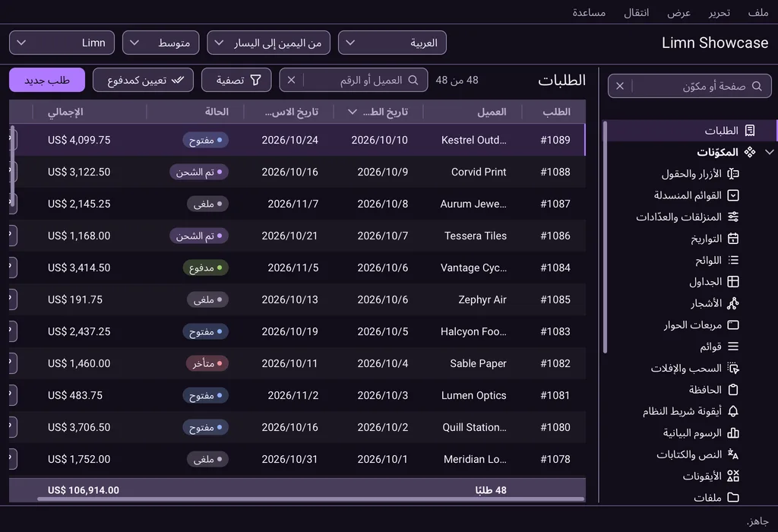Click the magnifier in العميل أو الرقم search
Screen dimensions: 778x532
click(x=413, y=80)
